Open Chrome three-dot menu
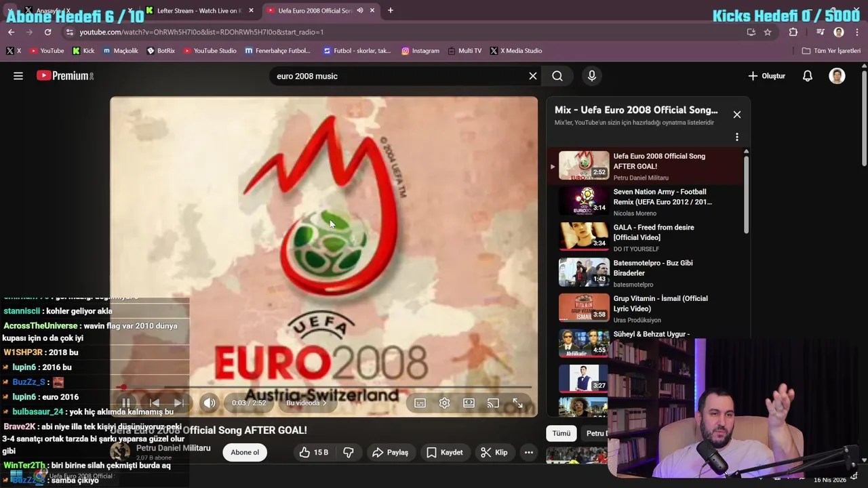Screen dimensions: 868x488 pos(857,32)
